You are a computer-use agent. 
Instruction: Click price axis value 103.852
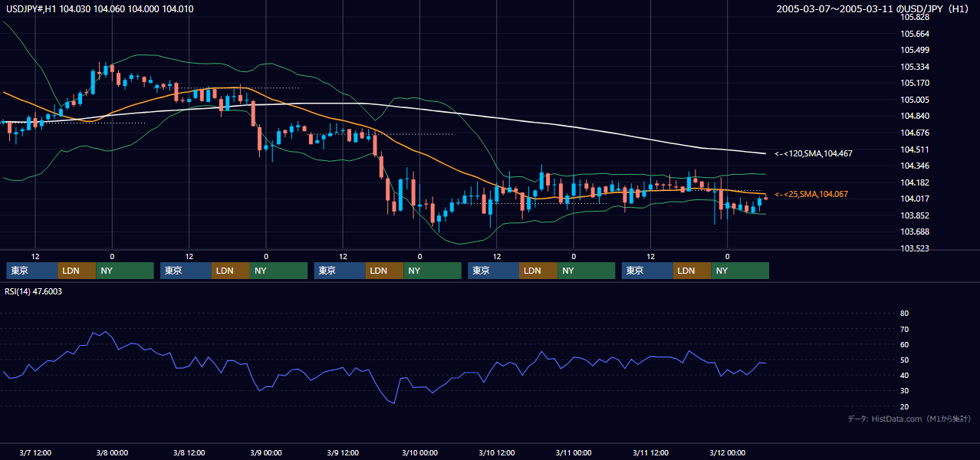[x=916, y=215]
